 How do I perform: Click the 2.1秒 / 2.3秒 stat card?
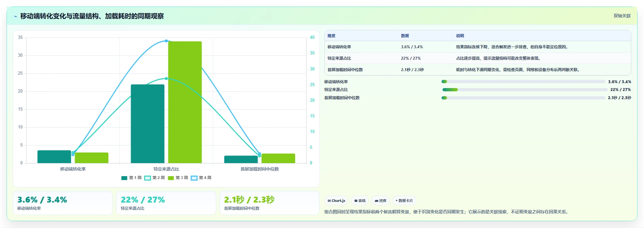point(269,203)
